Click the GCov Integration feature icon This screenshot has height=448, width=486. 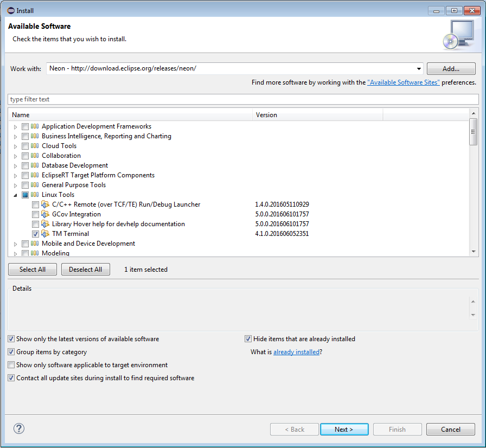pyautogui.click(x=45, y=214)
